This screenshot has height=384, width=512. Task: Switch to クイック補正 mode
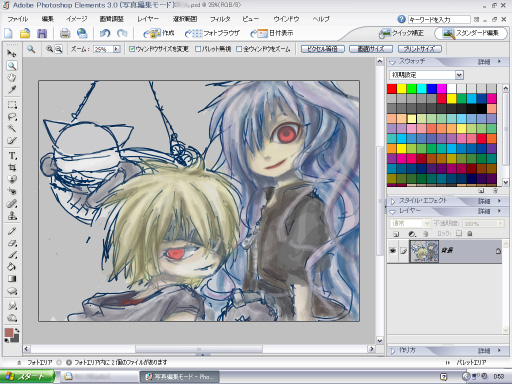click(x=402, y=33)
